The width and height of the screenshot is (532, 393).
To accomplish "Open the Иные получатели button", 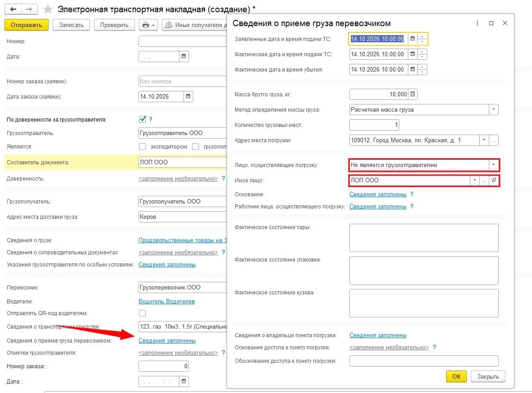I will coord(194,25).
